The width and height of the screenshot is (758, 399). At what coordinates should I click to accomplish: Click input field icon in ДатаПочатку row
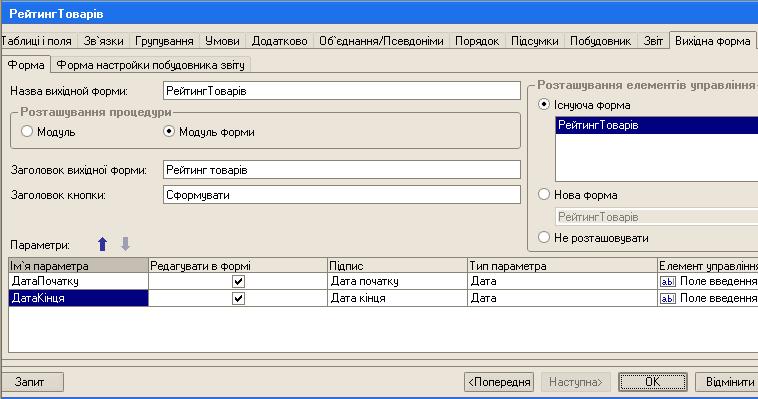[x=668, y=281]
